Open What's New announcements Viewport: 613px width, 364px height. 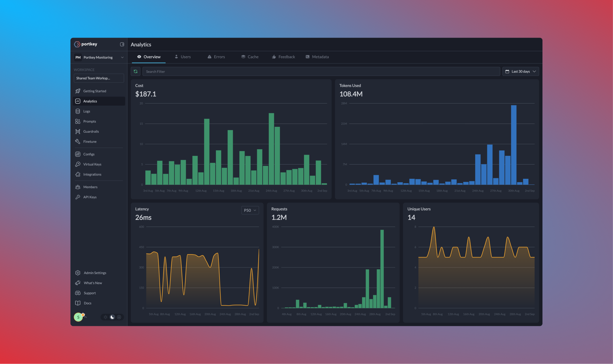pyautogui.click(x=93, y=283)
